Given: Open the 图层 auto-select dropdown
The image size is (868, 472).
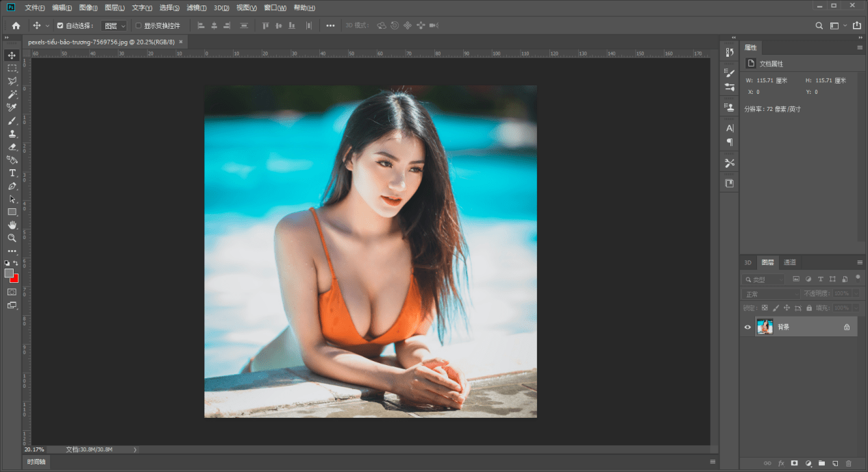Looking at the screenshot, I should [x=114, y=26].
